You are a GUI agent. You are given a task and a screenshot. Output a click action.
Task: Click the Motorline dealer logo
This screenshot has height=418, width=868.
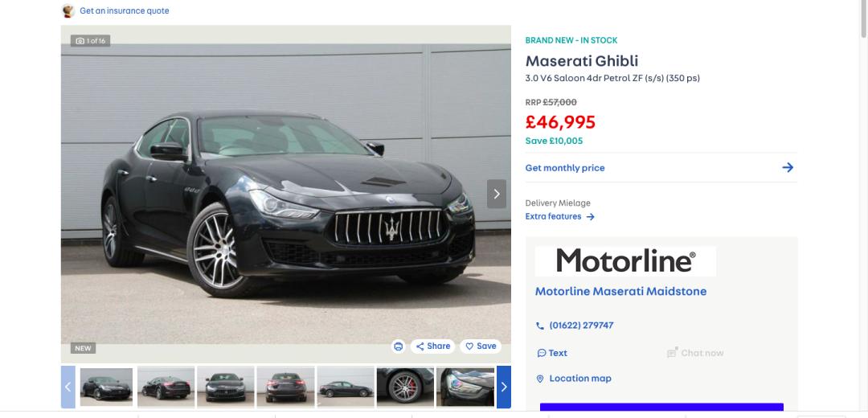point(625,260)
